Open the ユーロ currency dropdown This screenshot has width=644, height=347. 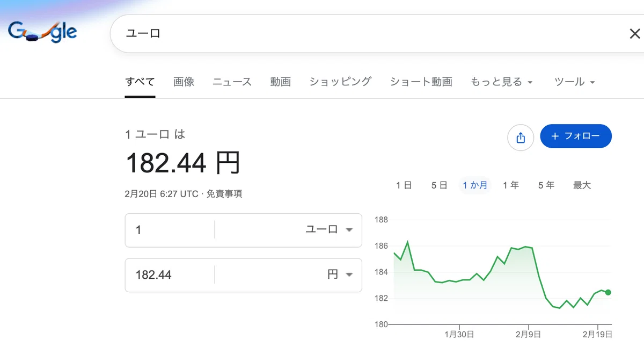pyautogui.click(x=329, y=229)
